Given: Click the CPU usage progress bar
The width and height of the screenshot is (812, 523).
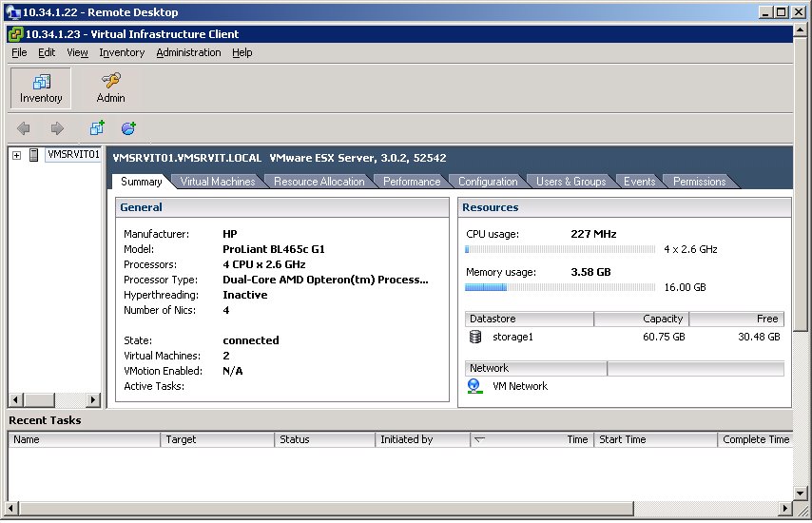Looking at the screenshot, I should tap(560, 249).
